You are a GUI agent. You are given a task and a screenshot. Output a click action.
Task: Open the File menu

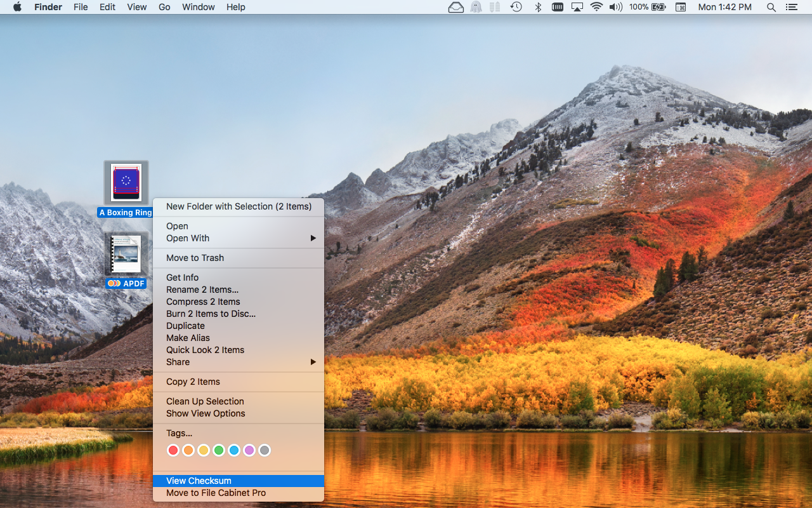tap(81, 7)
